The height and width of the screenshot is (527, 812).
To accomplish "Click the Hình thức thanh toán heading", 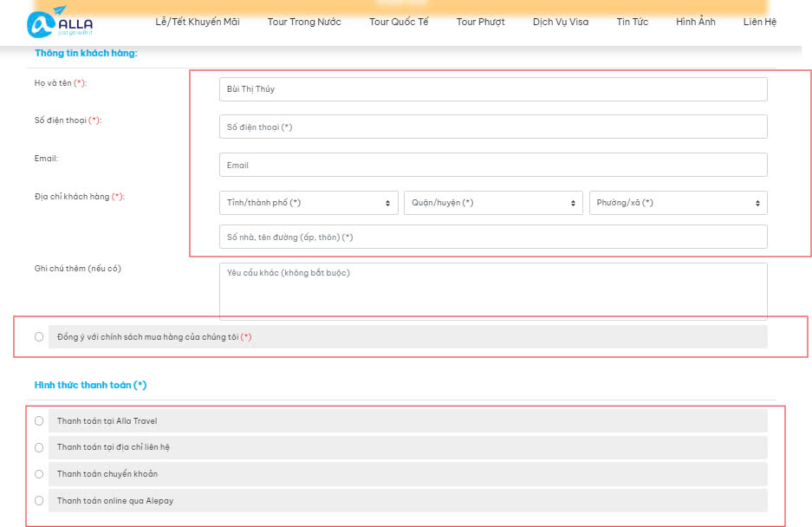I will tap(91, 385).
